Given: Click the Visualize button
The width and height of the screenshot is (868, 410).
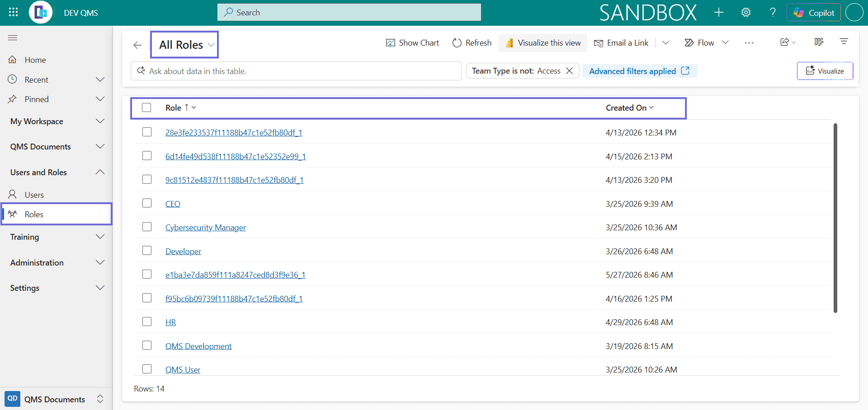Looking at the screenshot, I should pyautogui.click(x=825, y=71).
